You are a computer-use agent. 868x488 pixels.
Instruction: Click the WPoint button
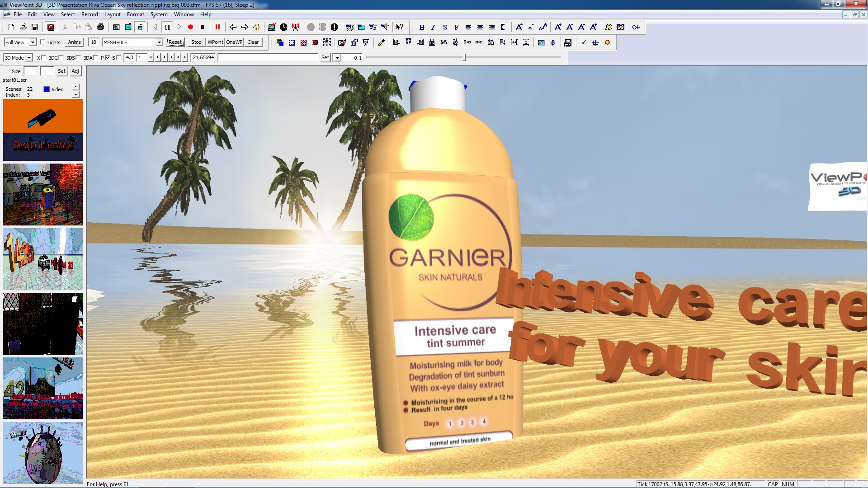[x=215, y=42]
